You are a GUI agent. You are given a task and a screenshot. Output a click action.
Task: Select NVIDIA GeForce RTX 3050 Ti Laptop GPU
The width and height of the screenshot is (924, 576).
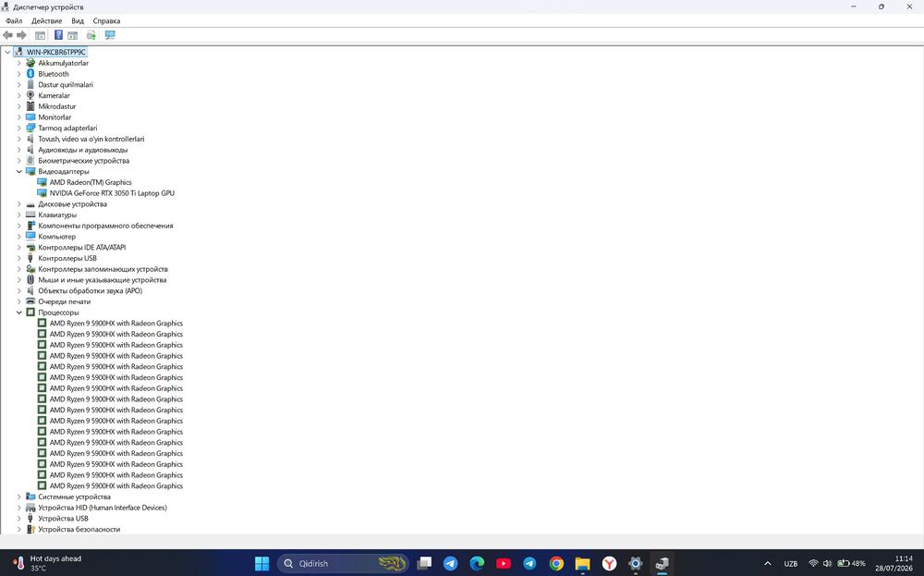pos(112,193)
